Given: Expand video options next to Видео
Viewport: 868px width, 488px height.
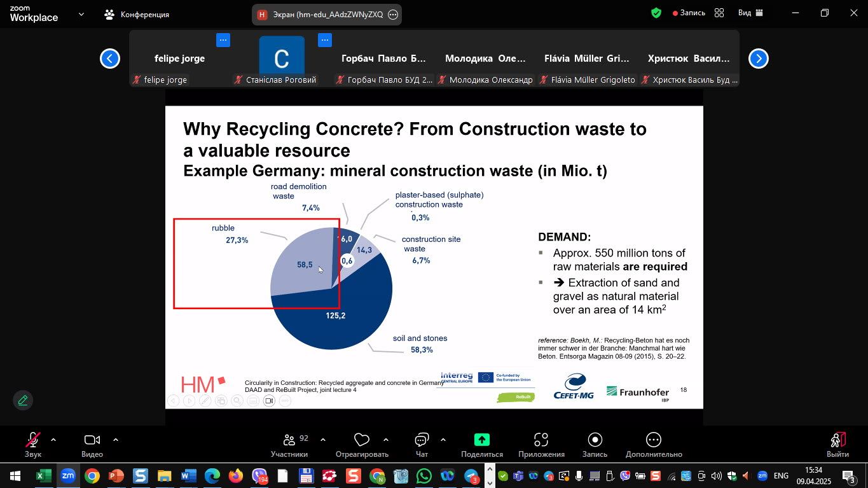Looking at the screenshot, I should coord(116,440).
